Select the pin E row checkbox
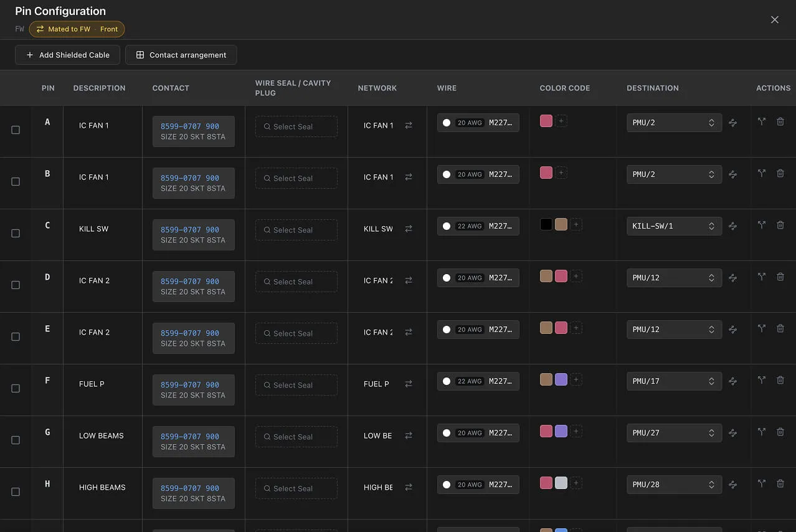This screenshot has height=532, width=796. click(16, 337)
